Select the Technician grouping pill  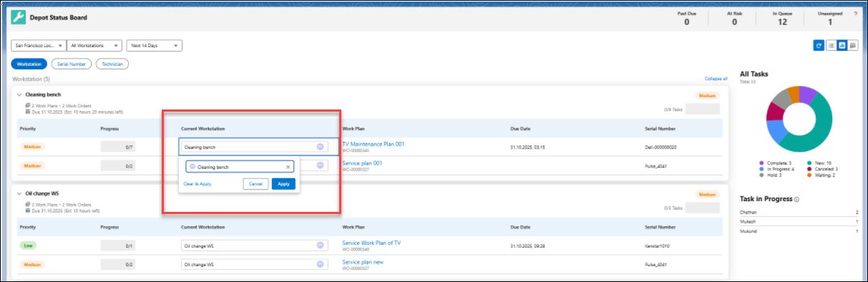click(112, 64)
